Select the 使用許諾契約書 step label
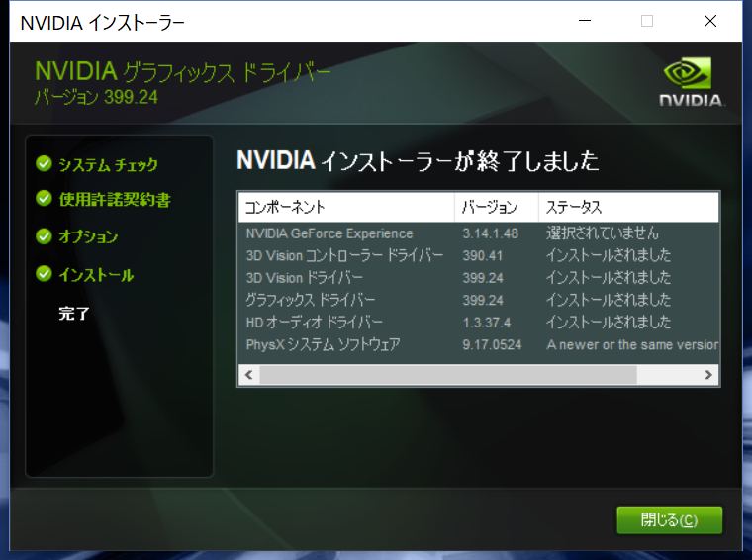The height and width of the screenshot is (560, 752). tap(115, 200)
